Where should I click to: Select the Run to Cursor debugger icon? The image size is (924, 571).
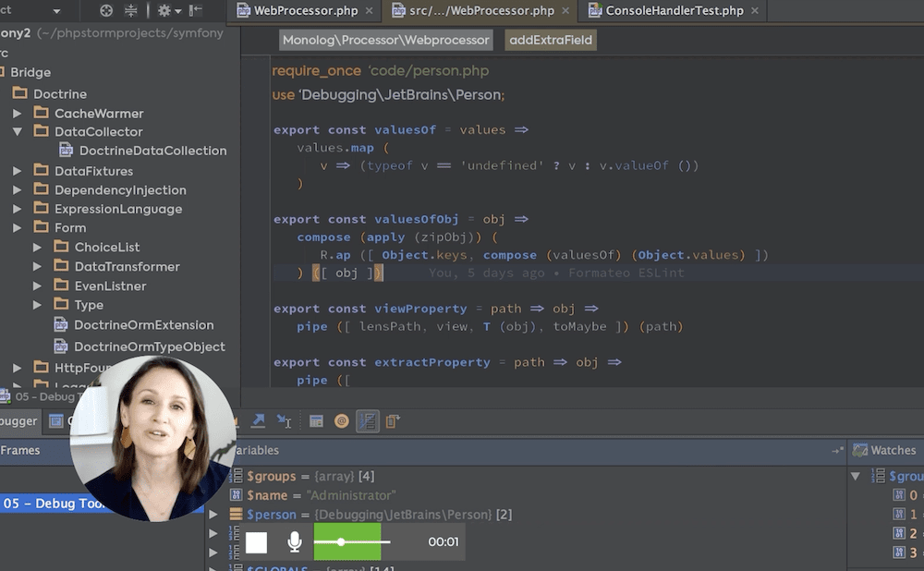(285, 420)
